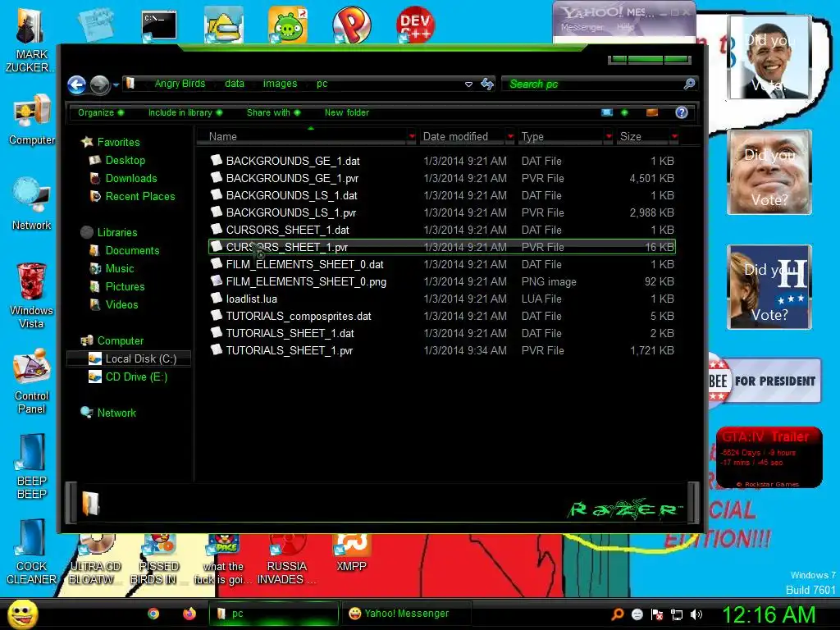Open the view options dropdown arrow

[x=624, y=112]
